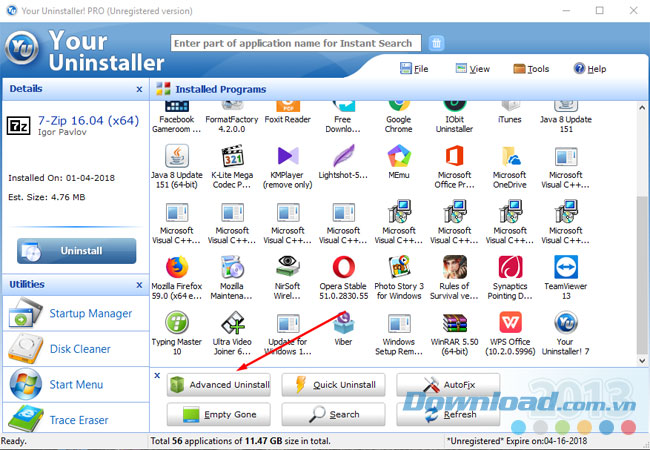Select the Microsoft Office program icon
This screenshot has height=450, width=650.
(x=454, y=156)
